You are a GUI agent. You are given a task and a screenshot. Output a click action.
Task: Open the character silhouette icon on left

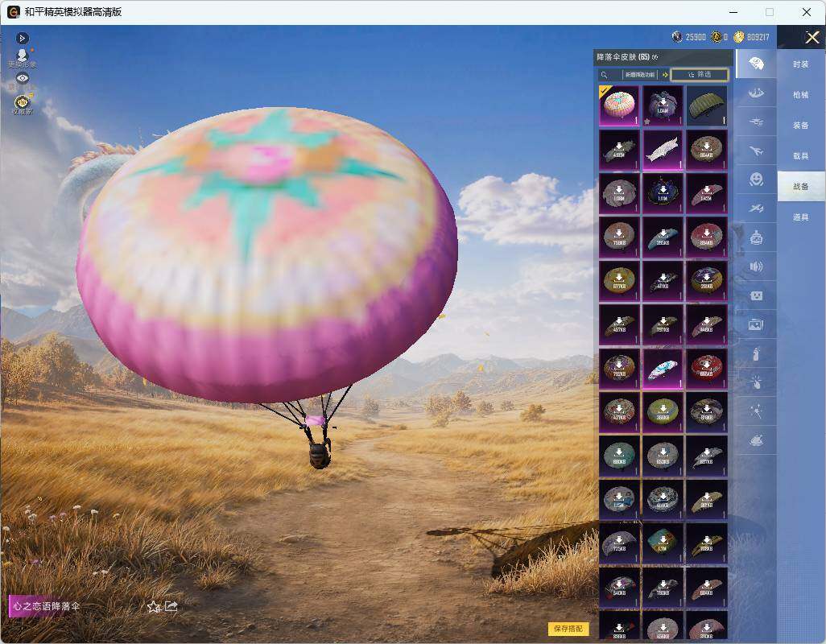point(22,56)
